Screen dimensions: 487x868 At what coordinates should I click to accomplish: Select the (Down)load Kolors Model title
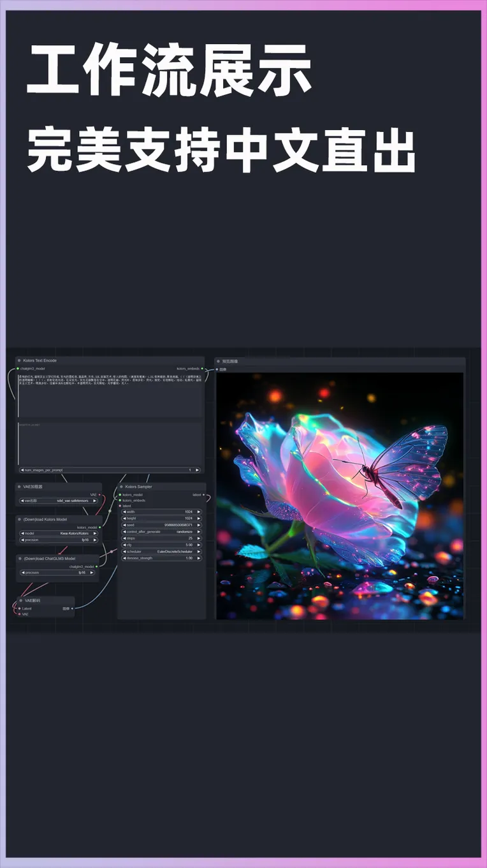point(45,519)
